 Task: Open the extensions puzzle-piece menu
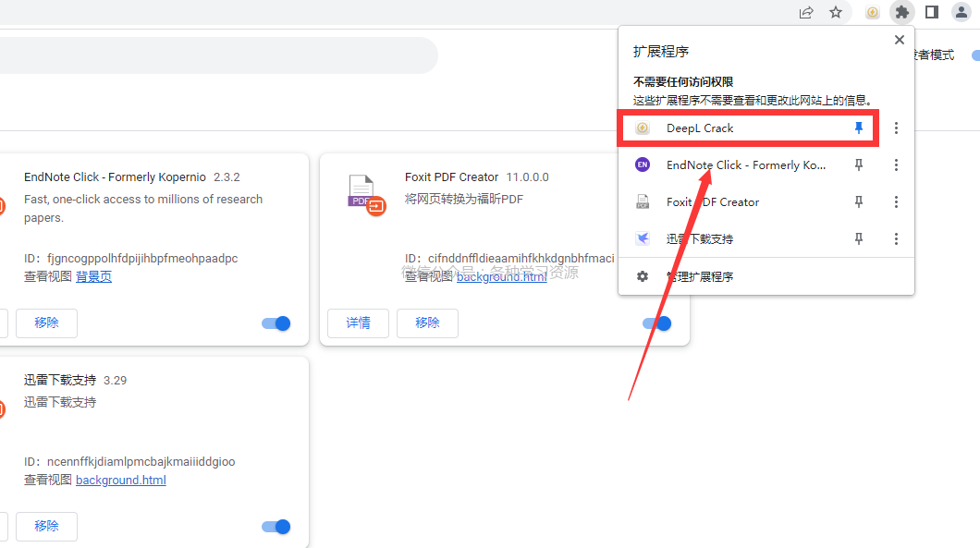tap(901, 12)
